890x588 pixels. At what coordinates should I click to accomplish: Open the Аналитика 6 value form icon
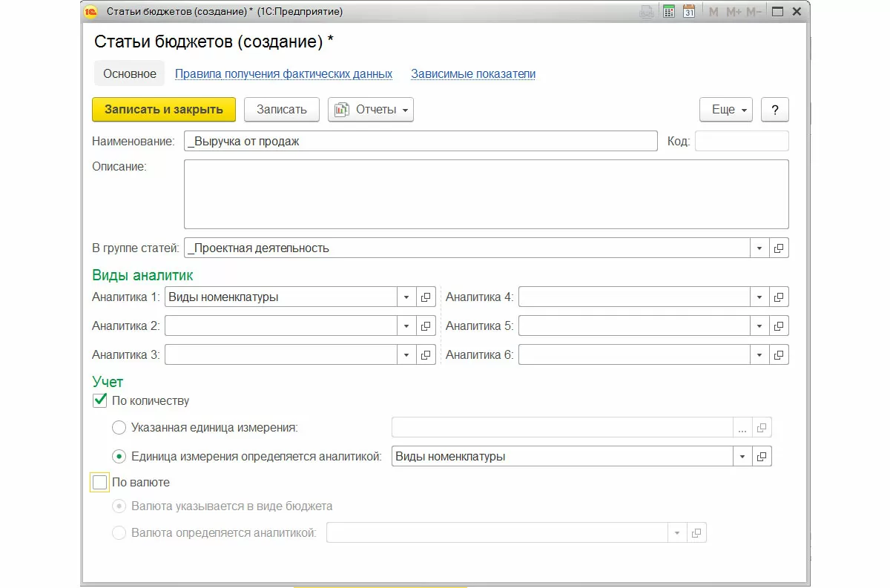(x=779, y=355)
